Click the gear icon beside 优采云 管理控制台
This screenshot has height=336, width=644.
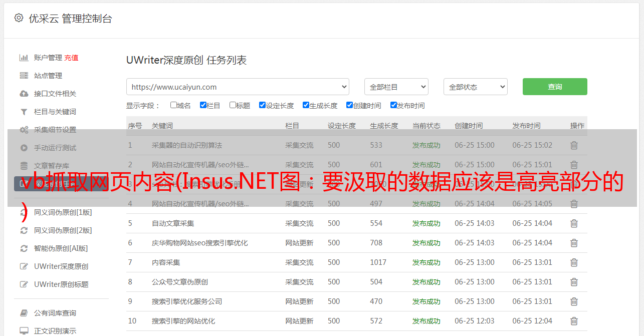pos(19,18)
